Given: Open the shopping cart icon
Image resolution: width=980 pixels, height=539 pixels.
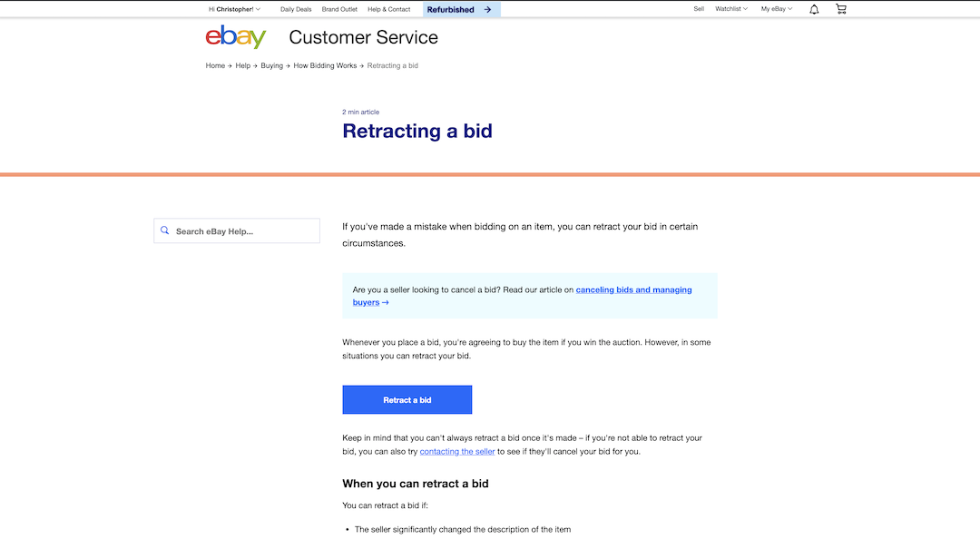Looking at the screenshot, I should tap(841, 9).
